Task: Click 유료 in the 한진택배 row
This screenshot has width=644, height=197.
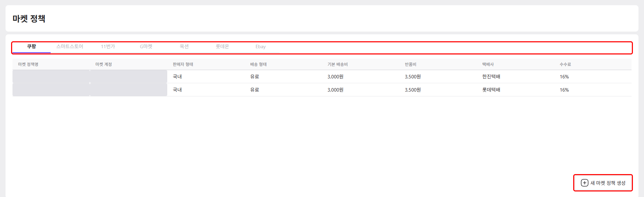Action: point(255,77)
